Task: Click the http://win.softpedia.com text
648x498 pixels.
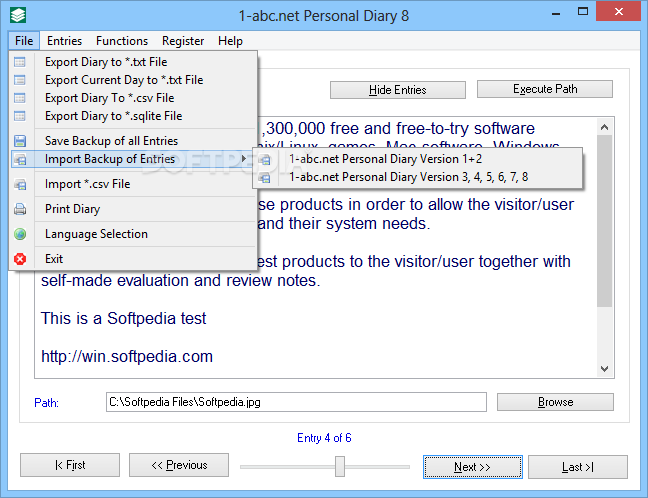Action: (127, 357)
